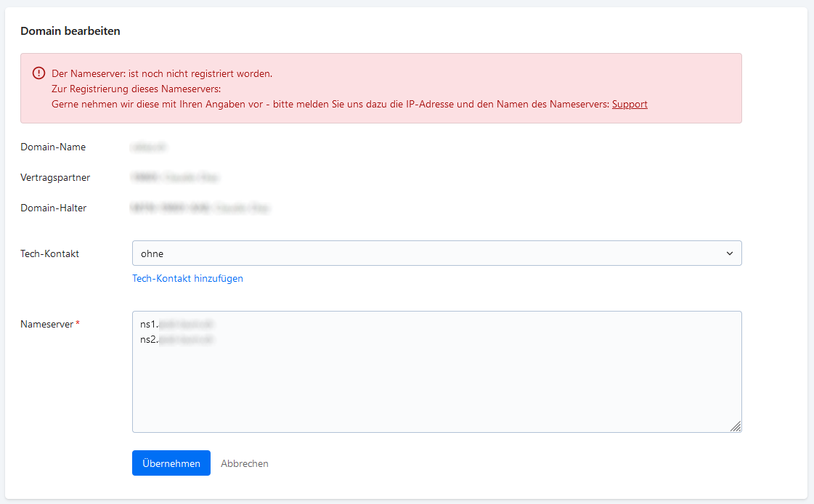
Task: Click the Tech-Kontakt field label
Action: point(49,253)
